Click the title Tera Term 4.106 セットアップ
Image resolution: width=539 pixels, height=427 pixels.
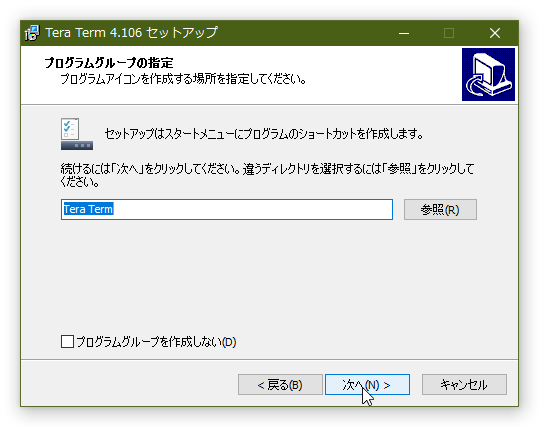[131, 33]
